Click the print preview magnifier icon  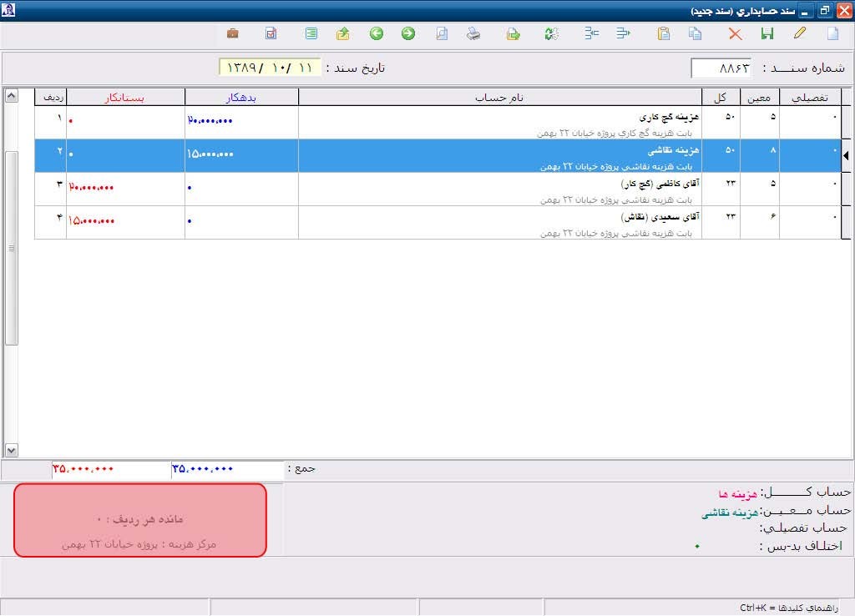(x=442, y=34)
